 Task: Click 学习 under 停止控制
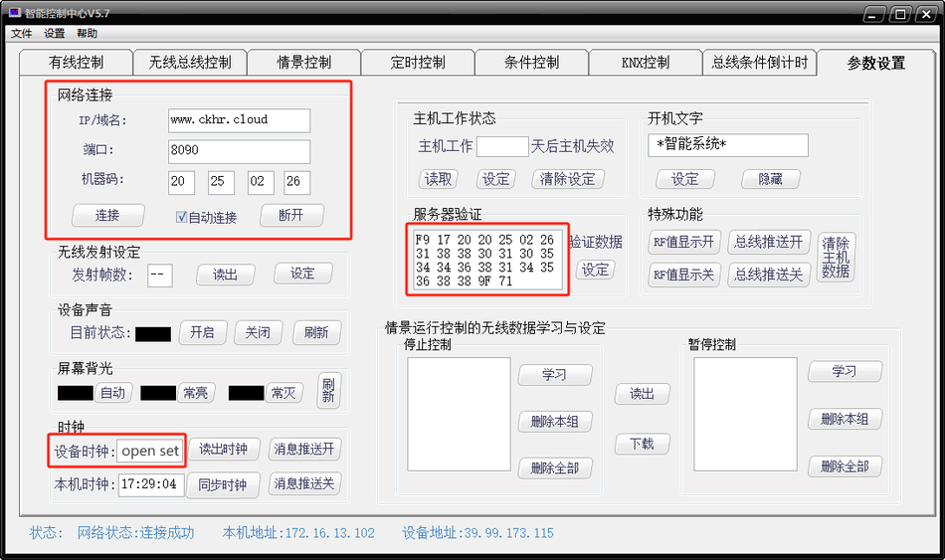555,375
